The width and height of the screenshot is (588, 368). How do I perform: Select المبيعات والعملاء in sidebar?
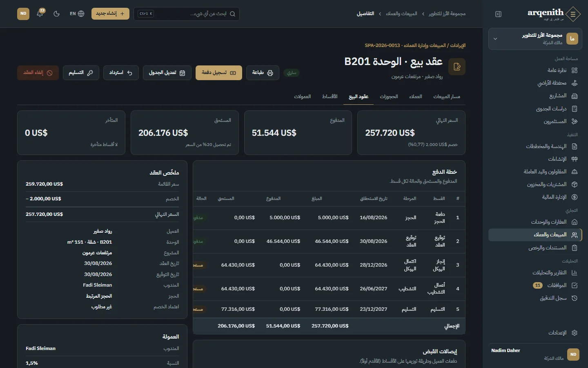[535, 235]
